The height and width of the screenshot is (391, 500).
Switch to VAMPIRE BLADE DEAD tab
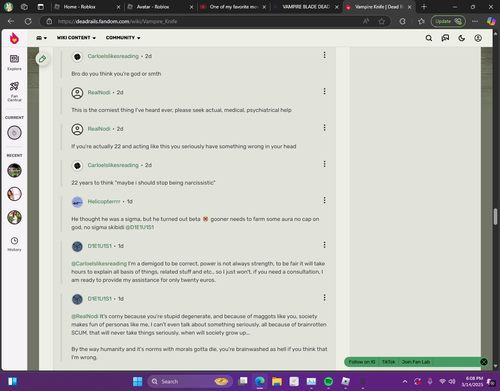click(306, 7)
